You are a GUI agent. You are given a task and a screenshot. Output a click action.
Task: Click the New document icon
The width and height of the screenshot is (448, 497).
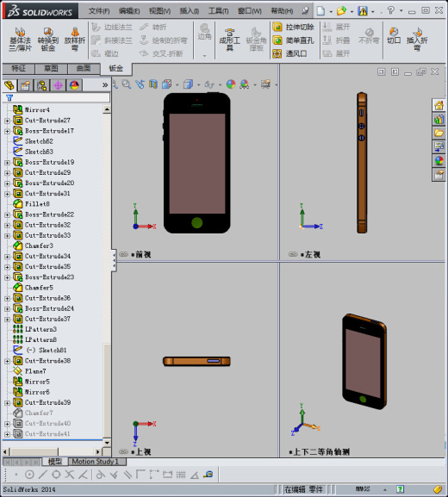(x=320, y=11)
